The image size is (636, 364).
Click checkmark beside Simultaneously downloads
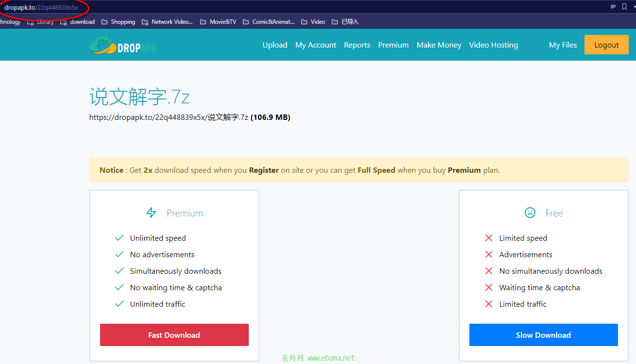[120, 271]
